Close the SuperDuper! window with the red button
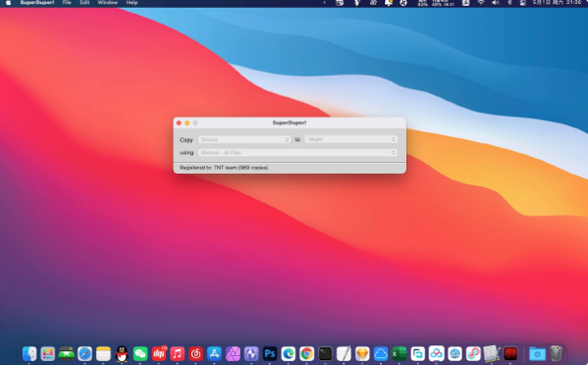The image size is (588, 365). (x=179, y=123)
